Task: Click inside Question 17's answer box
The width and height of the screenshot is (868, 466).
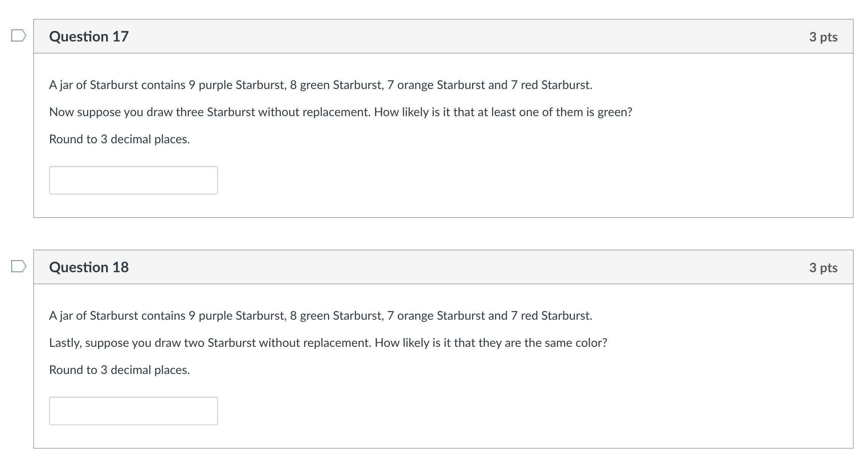Action: [133, 180]
